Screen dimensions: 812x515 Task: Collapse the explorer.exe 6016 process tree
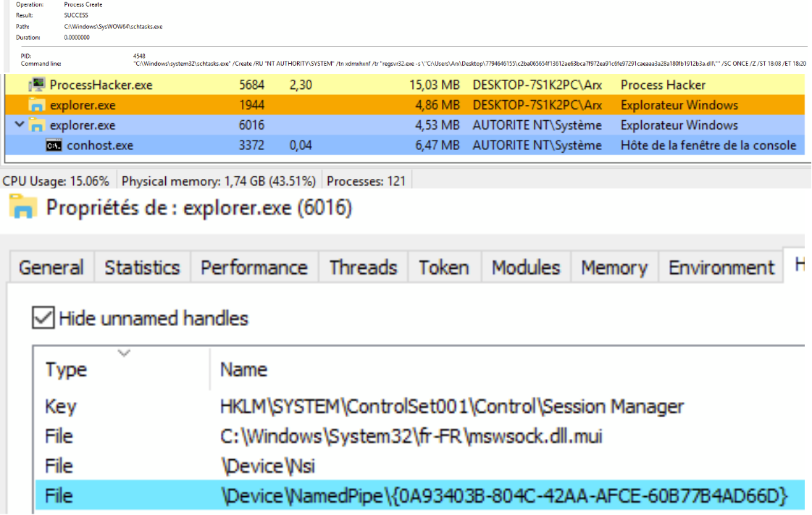click(x=20, y=125)
